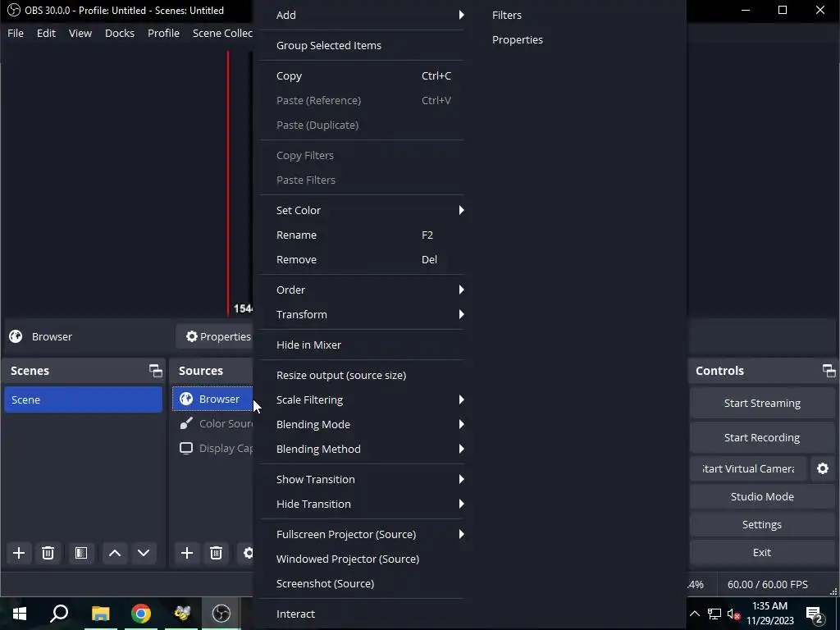This screenshot has width=840, height=630.
Task: Expand the Blending Method submenu
Action: click(362, 449)
